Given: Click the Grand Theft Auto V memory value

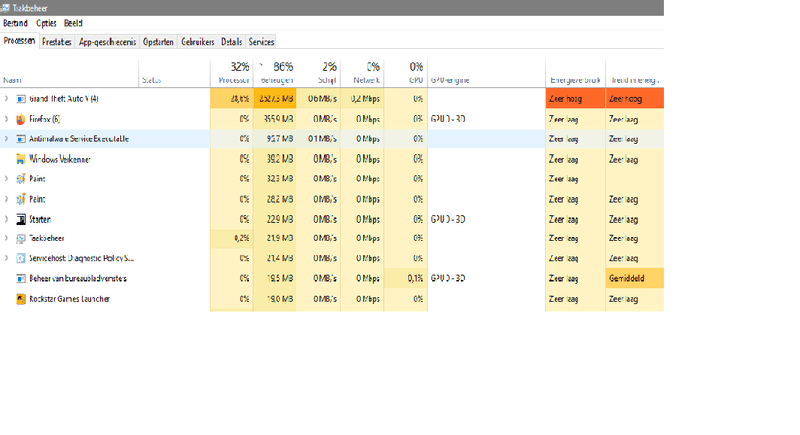Looking at the screenshot, I should pos(275,98).
